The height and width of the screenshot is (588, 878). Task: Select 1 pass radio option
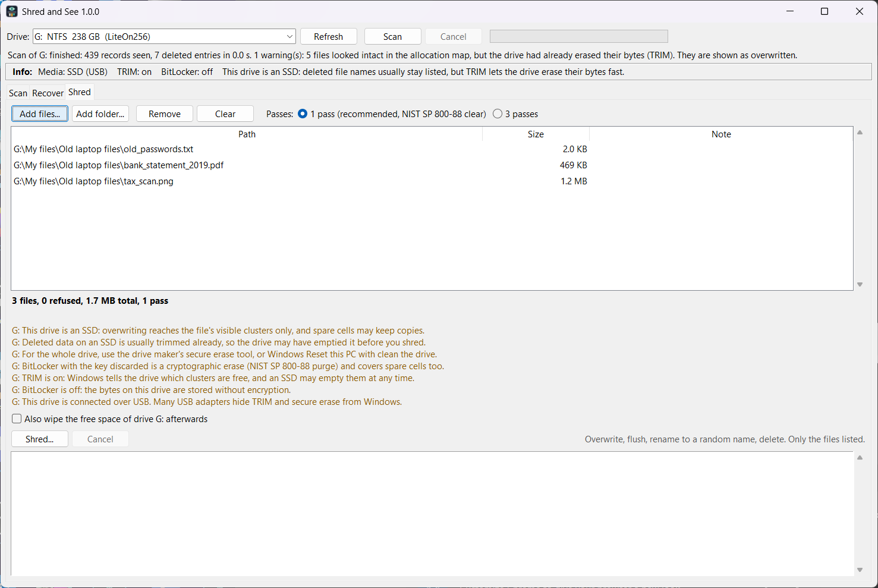tap(303, 114)
